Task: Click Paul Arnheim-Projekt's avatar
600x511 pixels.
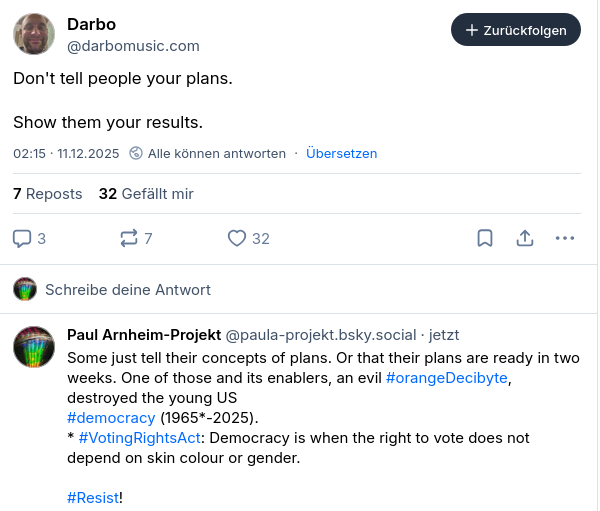Action: 34,346
